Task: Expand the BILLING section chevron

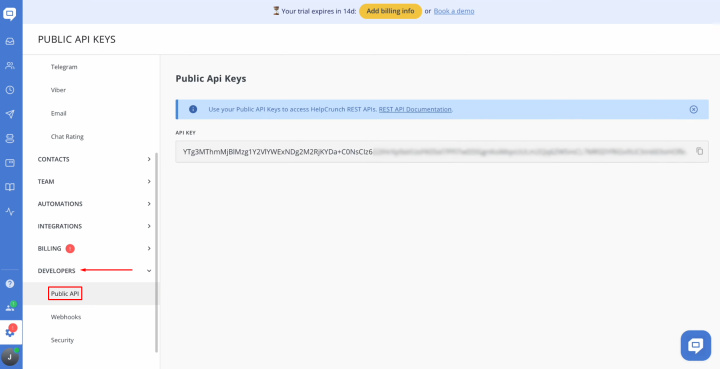Action: 149,248
